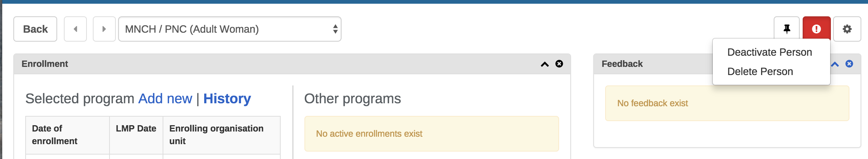Viewport: 868px width, 159px height.
Task: Select Deactivate Person from the menu
Action: pos(770,52)
